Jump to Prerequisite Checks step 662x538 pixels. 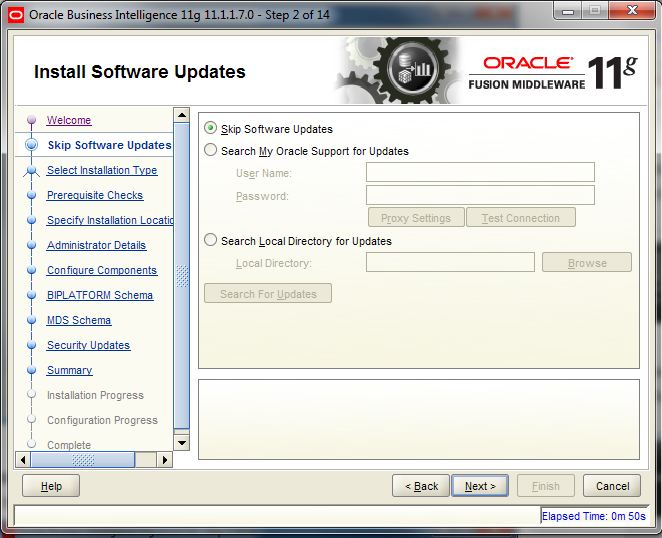tap(95, 195)
